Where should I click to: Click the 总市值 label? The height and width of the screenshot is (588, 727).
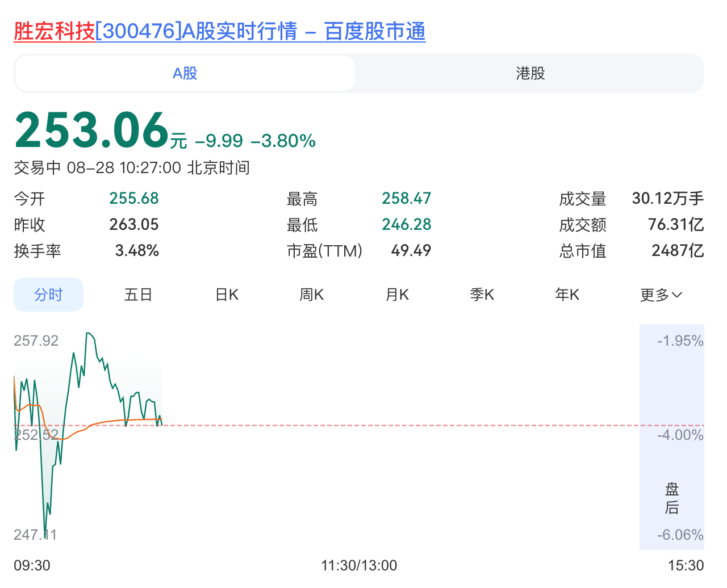(583, 251)
